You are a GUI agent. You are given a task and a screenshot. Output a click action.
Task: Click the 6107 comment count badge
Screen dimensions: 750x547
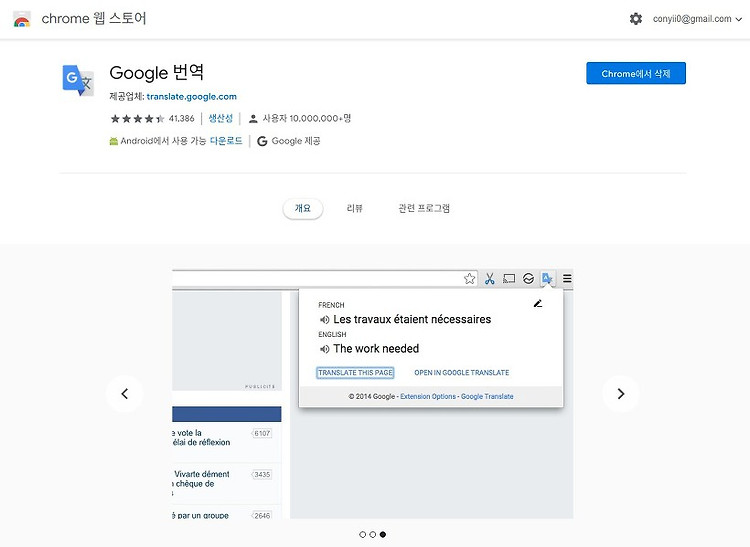point(262,433)
